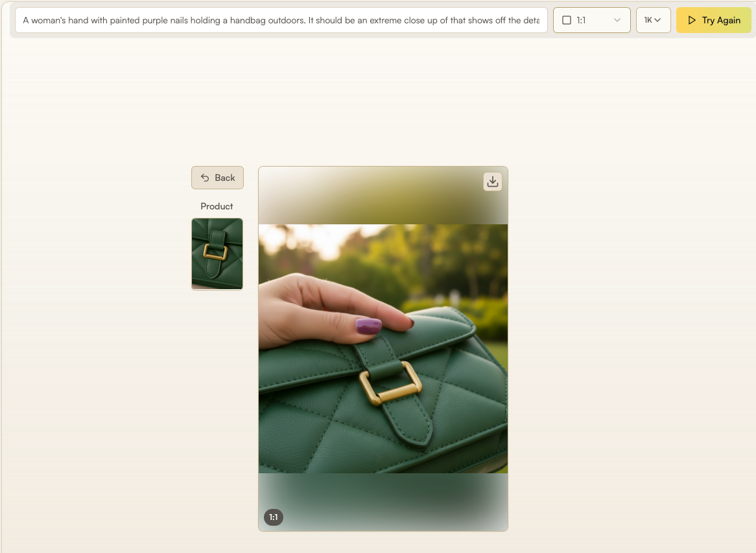Image resolution: width=756 pixels, height=553 pixels.
Task: Click the chevron beside 1K
Action: (657, 20)
